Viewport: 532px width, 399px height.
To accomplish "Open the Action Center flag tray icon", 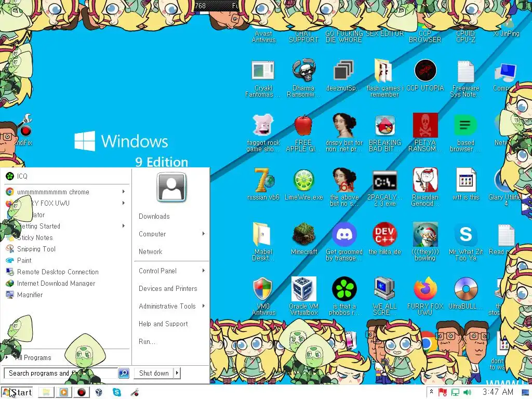I will 442,393.
